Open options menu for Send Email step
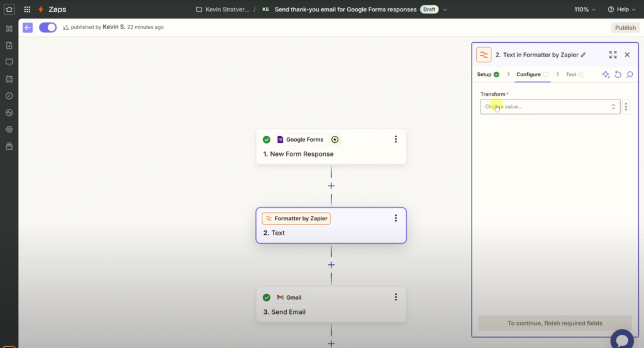Image resolution: width=644 pixels, height=348 pixels. tap(396, 297)
